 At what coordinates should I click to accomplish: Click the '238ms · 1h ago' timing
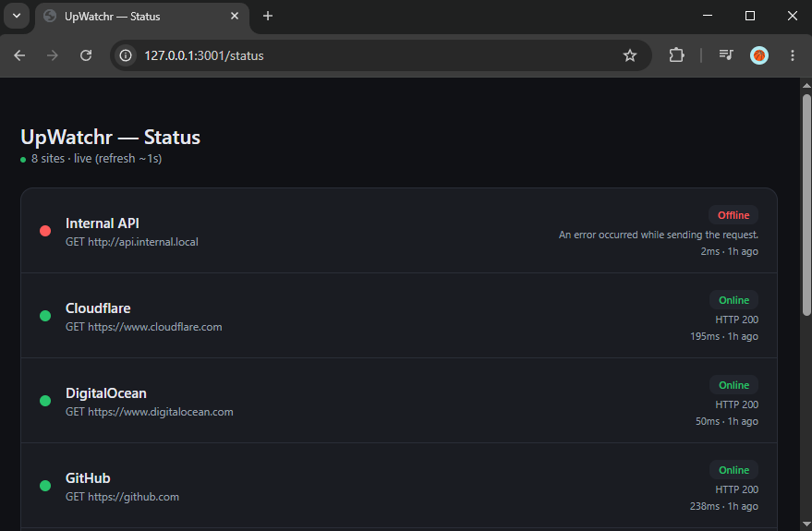tap(724, 506)
